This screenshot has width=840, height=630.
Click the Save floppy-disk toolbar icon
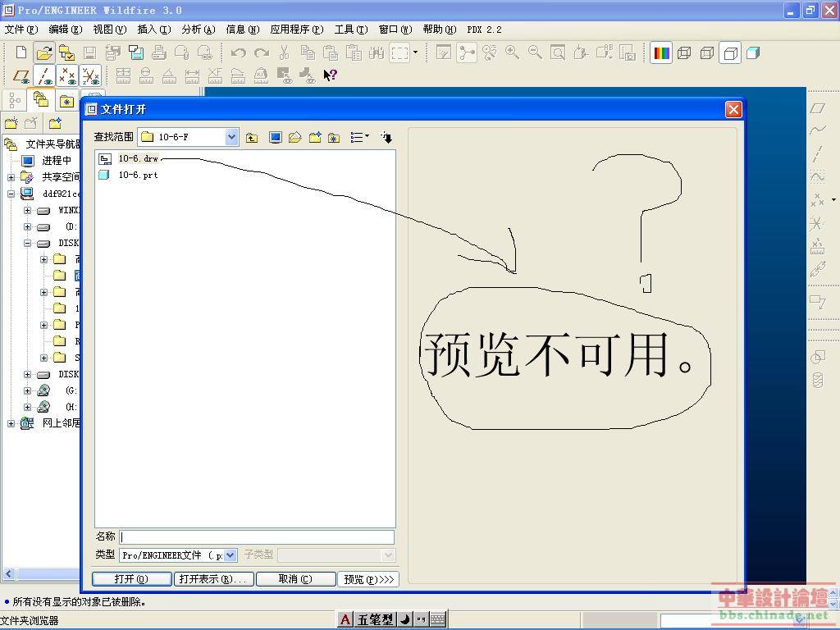(89, 52)
